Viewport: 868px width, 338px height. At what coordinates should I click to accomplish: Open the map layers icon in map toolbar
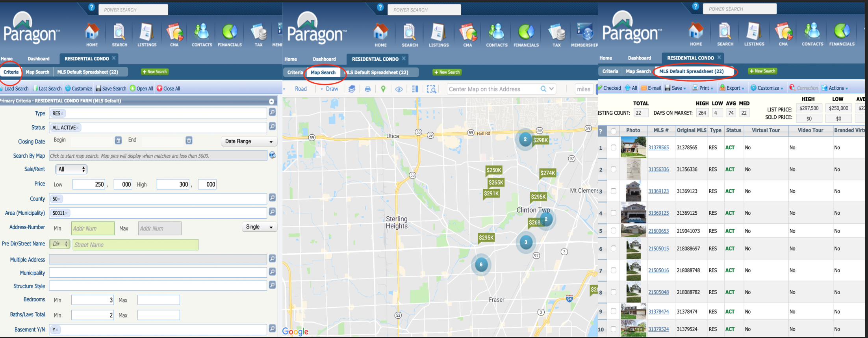(352, 89)
